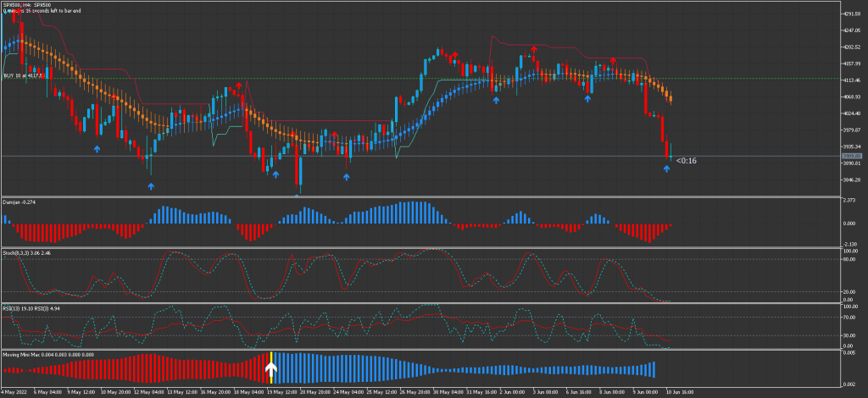Click the highlighted current price tag on the price axis
Screen dimensions: 868x398
(849, 156)
